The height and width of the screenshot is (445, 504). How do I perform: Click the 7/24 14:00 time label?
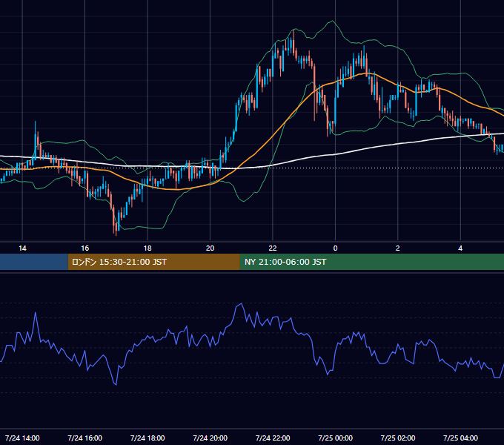(22, 438)
